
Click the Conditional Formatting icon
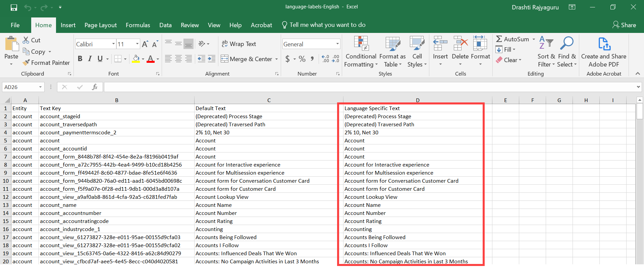pos(361,44)
